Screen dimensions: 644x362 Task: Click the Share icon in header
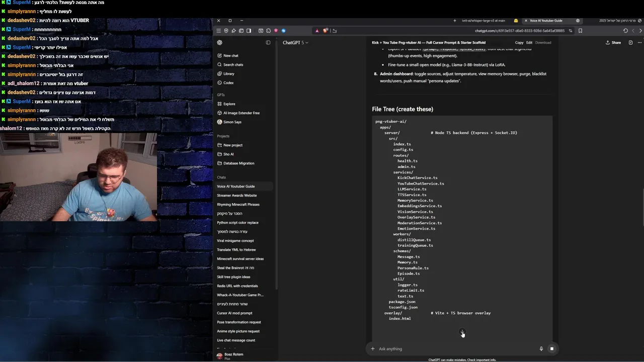[x=613, y=43]
